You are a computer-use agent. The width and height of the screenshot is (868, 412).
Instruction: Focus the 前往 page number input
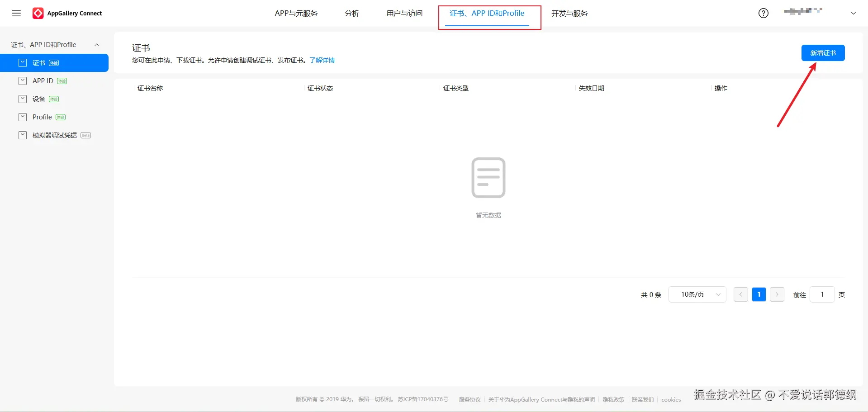pos(822,294)
